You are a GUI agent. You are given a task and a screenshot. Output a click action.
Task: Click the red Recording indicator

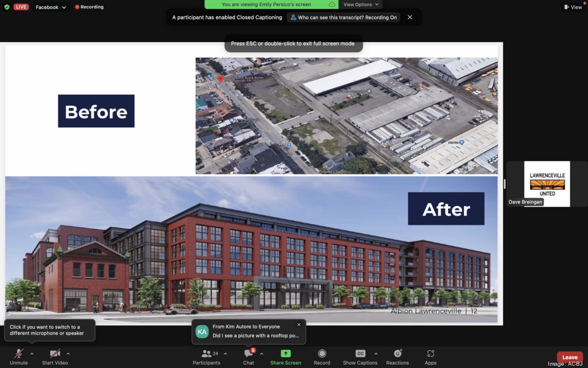89,7
